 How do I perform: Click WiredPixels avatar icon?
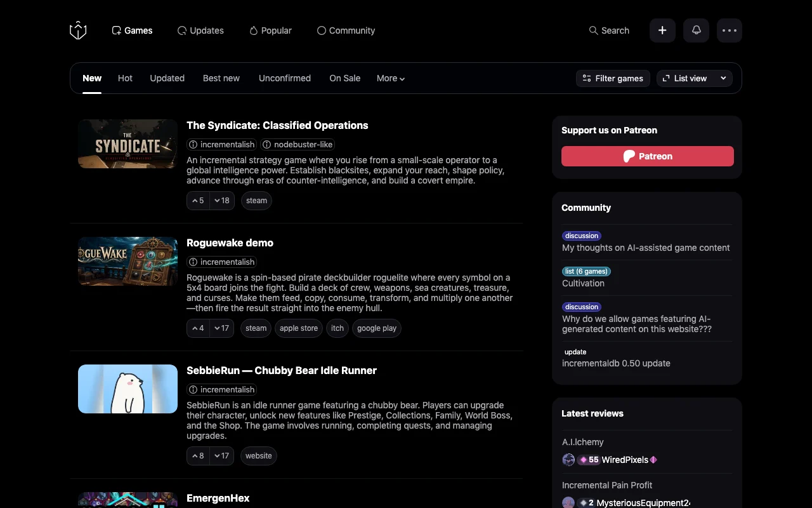point(568,460)
